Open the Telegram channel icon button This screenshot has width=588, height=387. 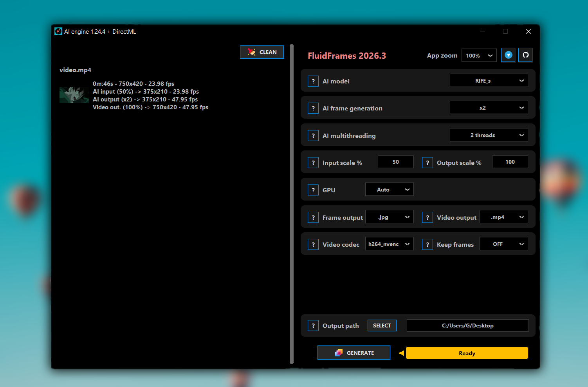[508, 55]
